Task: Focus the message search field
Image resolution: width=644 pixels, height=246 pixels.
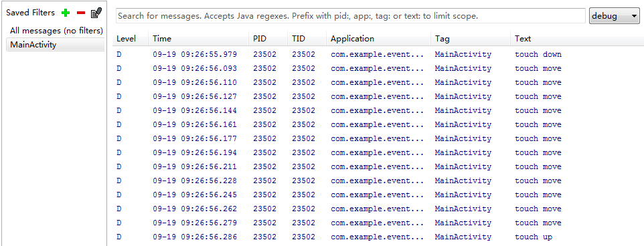Action: [350, 16]
